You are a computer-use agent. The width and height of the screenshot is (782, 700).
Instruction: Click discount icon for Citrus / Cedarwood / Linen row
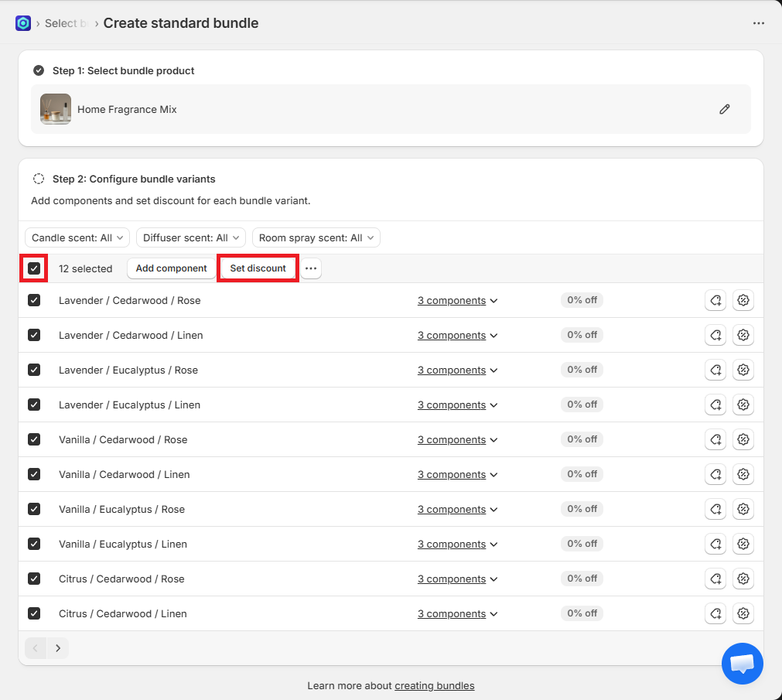743,613
